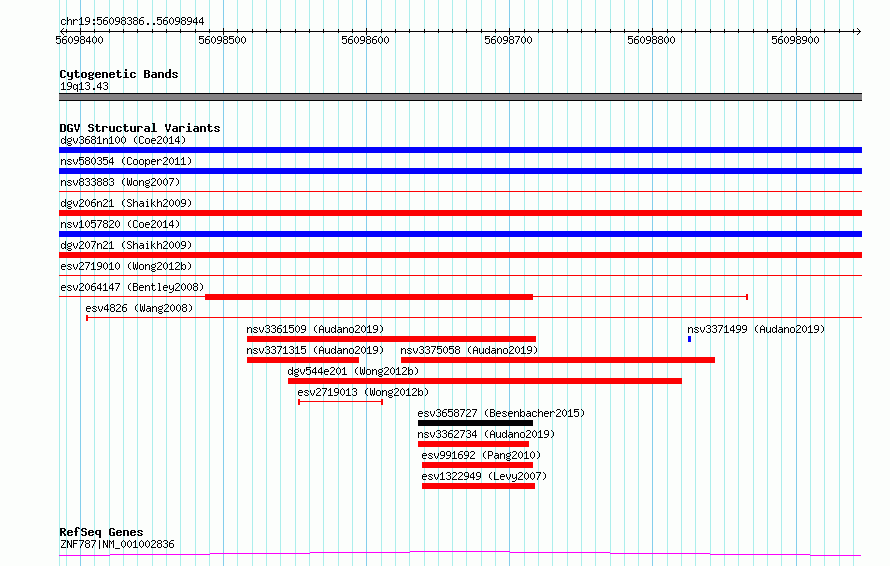Click the nsv3362734 (Audano2019) label
The image size is (890, 566).
486,434
